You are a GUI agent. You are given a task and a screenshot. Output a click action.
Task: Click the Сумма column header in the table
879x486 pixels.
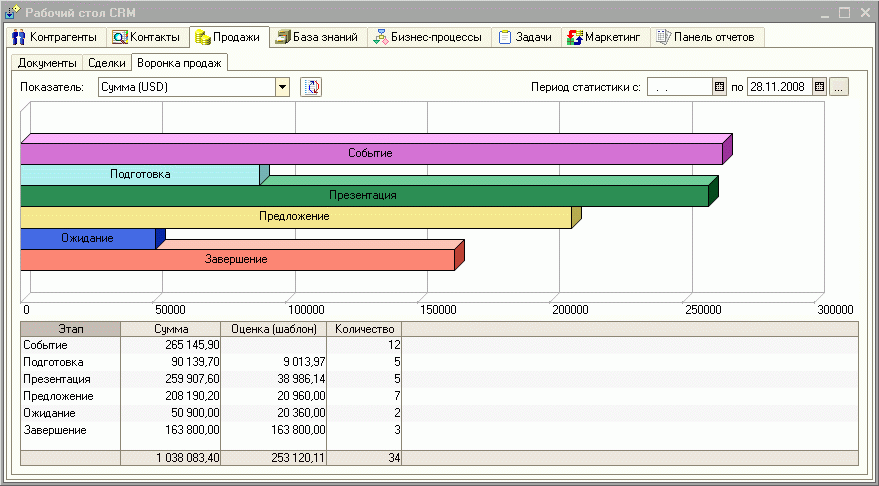pyautogui.click(x=170, y=328)
